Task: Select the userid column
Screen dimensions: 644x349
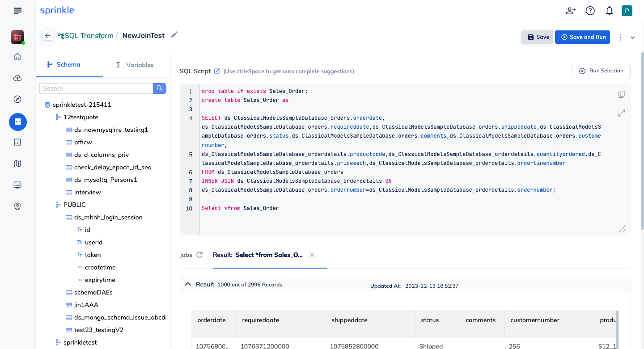Action: point(93,242)
